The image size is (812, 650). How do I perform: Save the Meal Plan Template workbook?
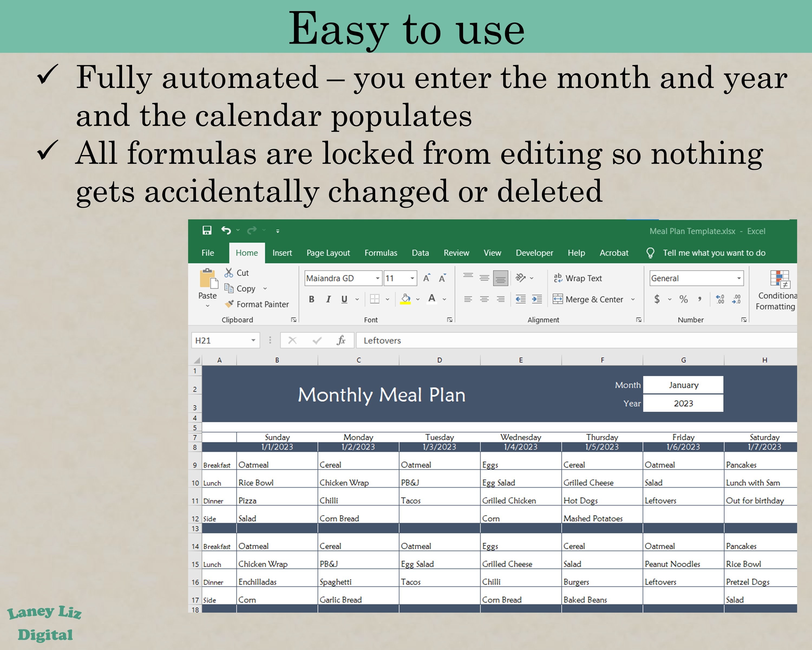(208, 230)
